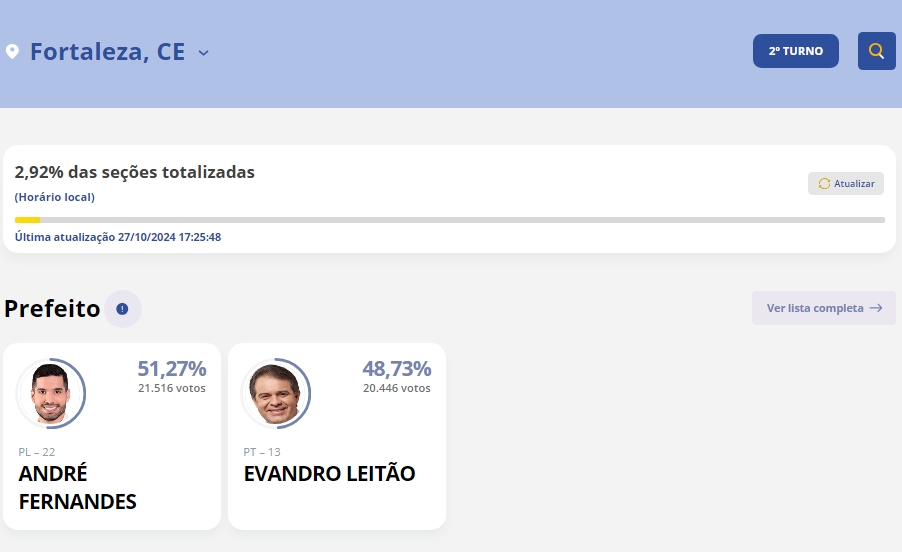Click the sections totalized progress bar
The height and width of the screenshot is (552, 902).
[x=449, y=220]
